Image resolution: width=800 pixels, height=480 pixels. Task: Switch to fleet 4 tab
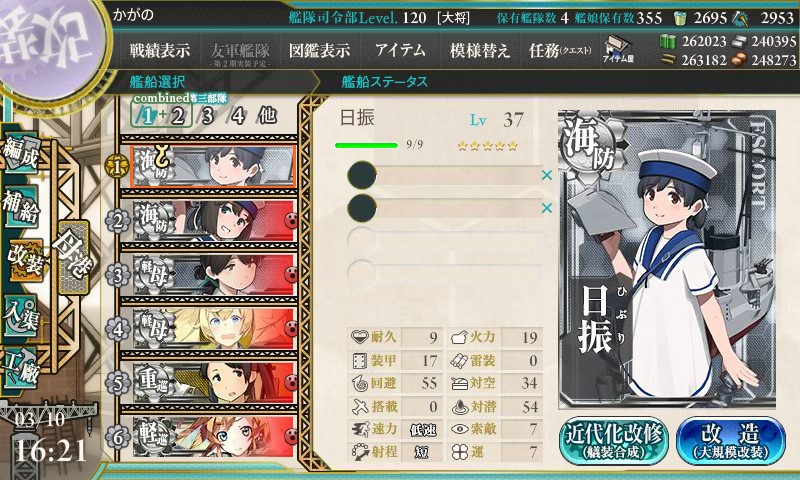(238, 116)
